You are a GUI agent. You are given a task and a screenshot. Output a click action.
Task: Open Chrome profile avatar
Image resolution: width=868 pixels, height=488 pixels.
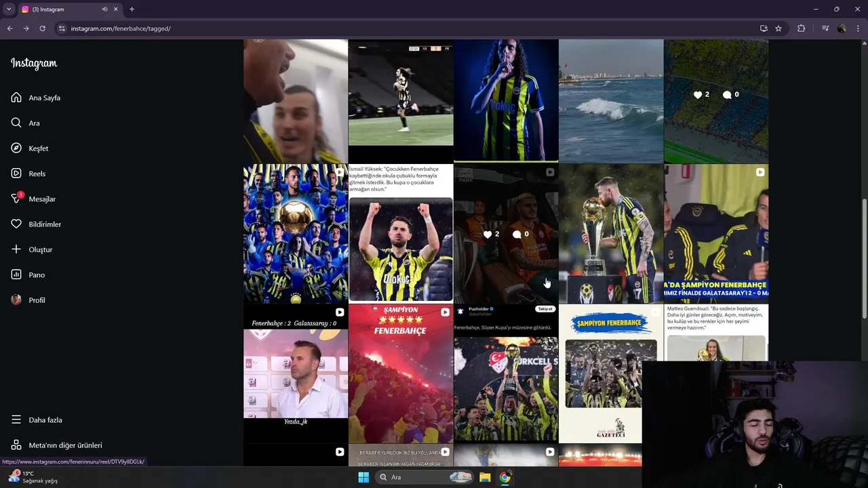point(842,28)
